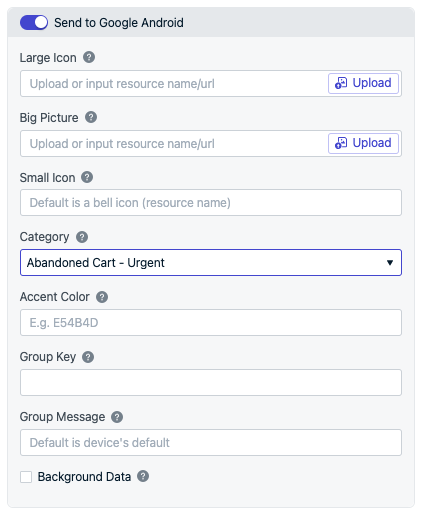423x517 pixels.
Task: Click the Category help question mark
Action: [82, 237]
